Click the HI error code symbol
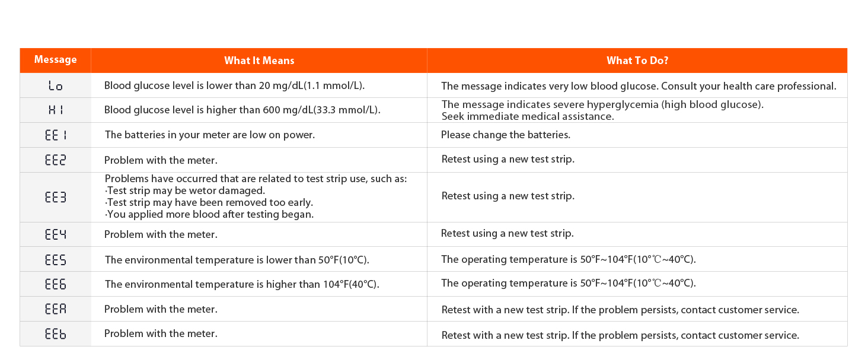Screen dimensions: 868x356 click(x=55, y=110)
